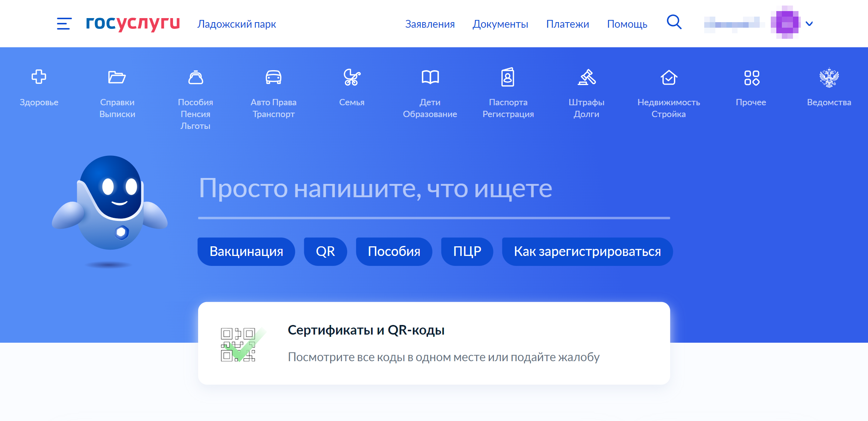Screen dimensions: 868x421
Task: Click the Пособия suggestion button
Action: point(394,251)
